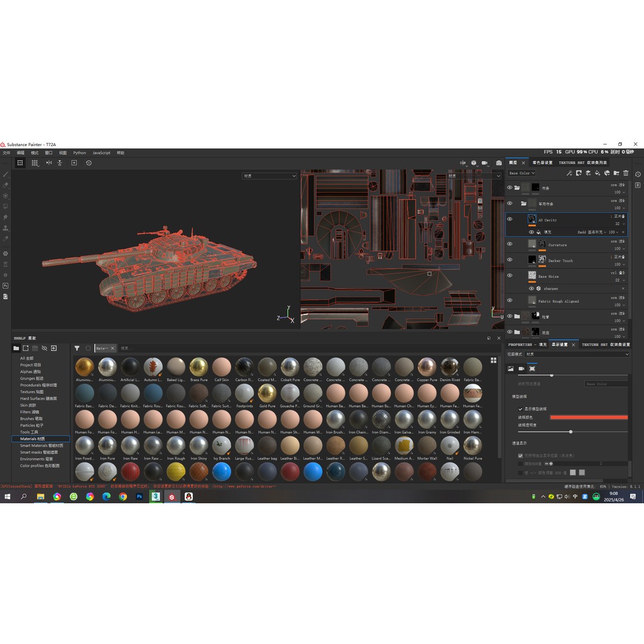Screen dimensions: 644x644
Task: Click the viewport screenshot camera icon
Action: (x=499, y=163)
